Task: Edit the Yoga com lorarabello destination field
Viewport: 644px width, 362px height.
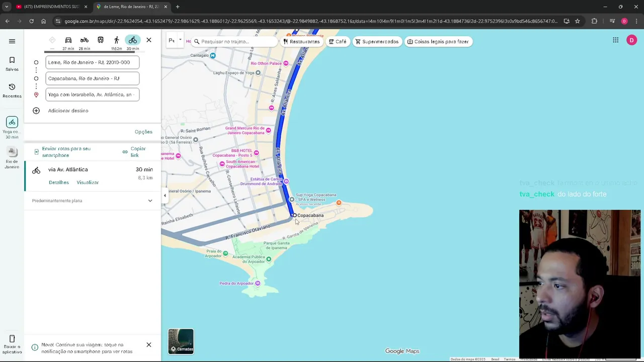Action: [92, 95]
